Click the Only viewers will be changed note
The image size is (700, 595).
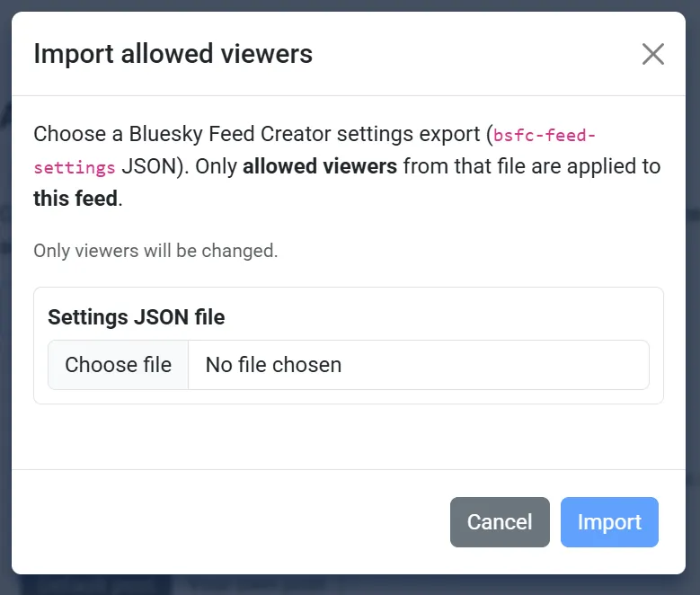tap(155, 251)
